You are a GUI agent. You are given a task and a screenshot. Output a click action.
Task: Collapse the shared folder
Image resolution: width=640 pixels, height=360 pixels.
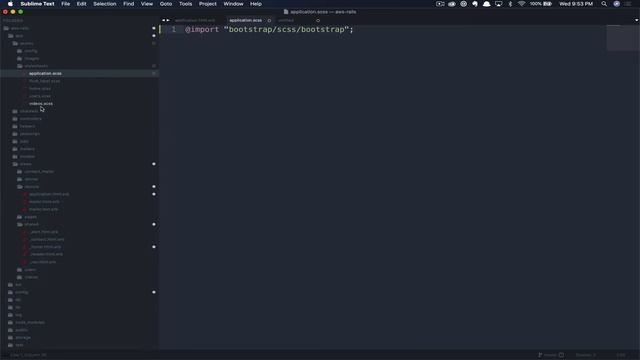pyautogui.click(x=31, y=224)
